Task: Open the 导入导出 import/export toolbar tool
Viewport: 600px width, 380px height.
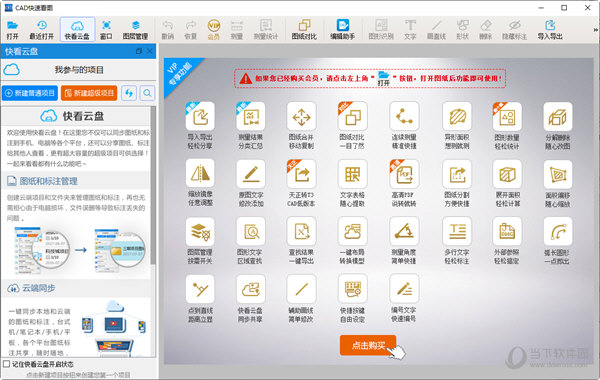Action: tap(550, 30)
